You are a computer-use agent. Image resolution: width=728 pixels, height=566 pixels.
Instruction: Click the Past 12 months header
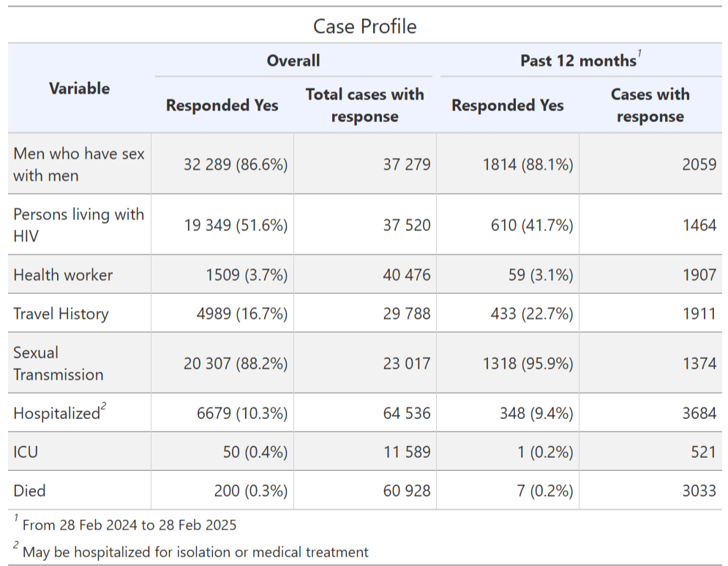click(x=578, y=60)
